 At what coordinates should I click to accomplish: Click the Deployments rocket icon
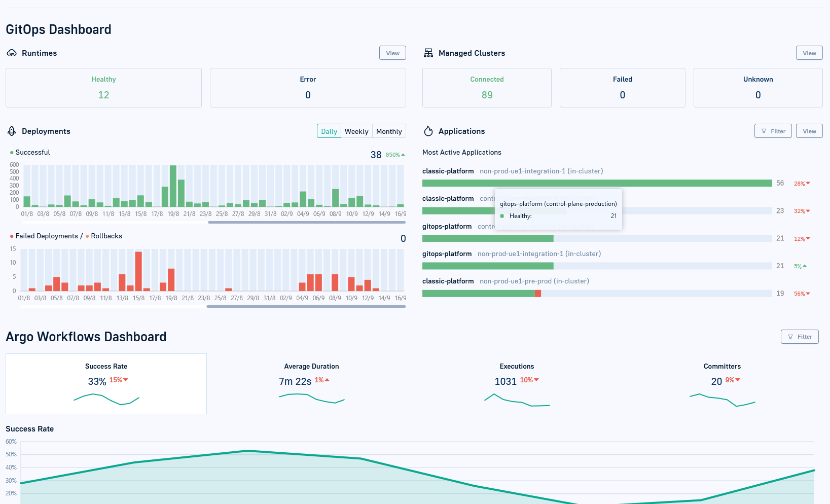pyautogui.click(x=11, y=131)
